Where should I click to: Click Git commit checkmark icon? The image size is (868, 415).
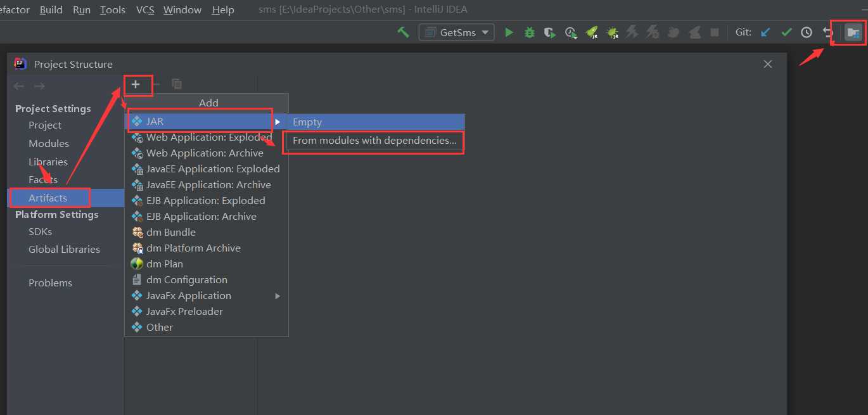click(786, 32)
